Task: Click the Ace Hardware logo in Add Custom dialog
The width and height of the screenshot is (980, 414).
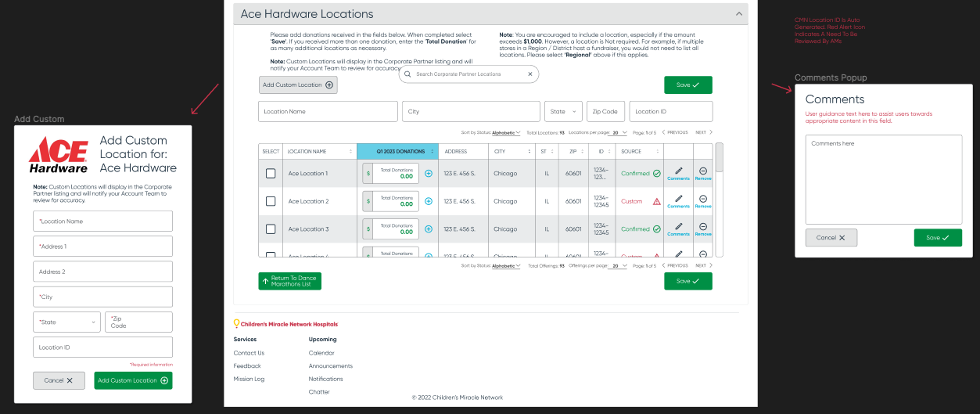Action: pyautogui.click(x=59, y=155)
